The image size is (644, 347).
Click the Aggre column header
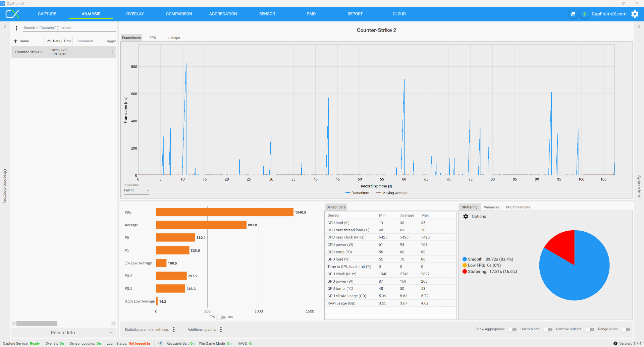[111, 41]
